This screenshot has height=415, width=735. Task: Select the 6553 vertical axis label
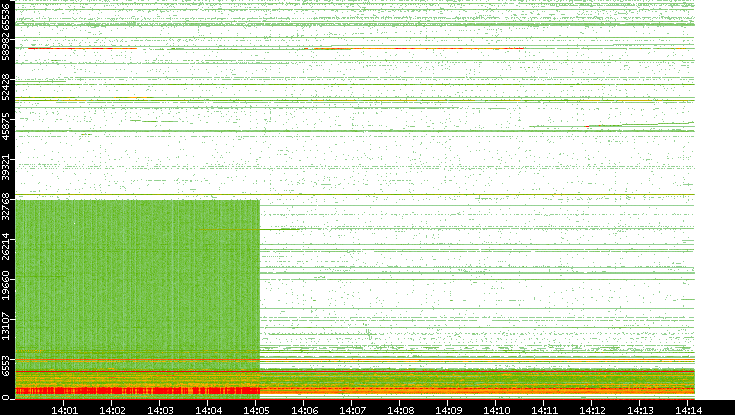[x=7, y=364]
